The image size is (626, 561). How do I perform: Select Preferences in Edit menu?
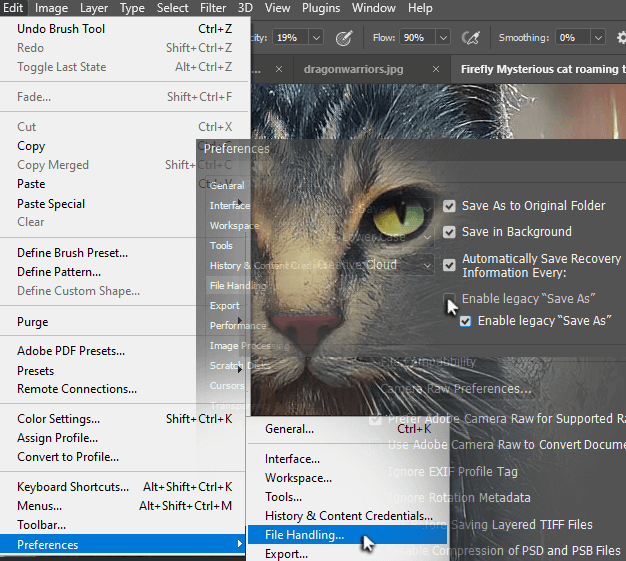tap(122, 545)
